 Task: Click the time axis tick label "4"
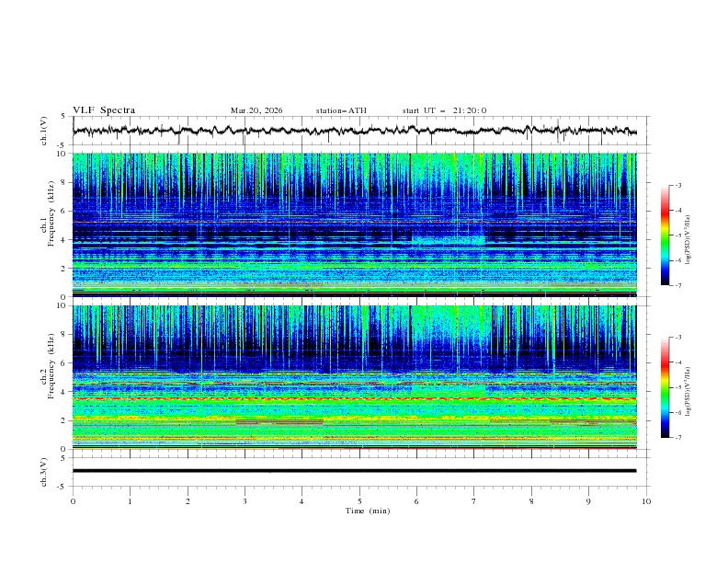pyautogui.click(x=301, y=501)
